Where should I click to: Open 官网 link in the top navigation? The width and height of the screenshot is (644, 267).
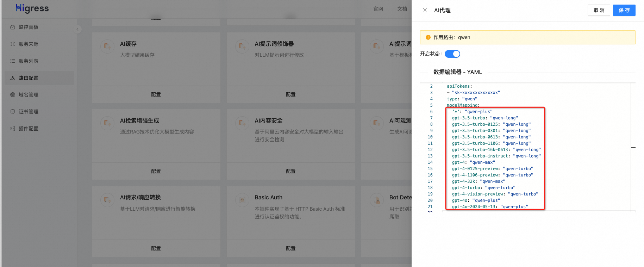(378, 9)
